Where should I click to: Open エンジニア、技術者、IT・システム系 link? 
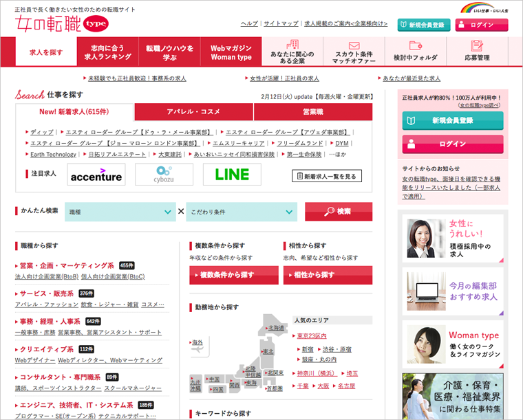pyautogui.click(x=76, y=405)
